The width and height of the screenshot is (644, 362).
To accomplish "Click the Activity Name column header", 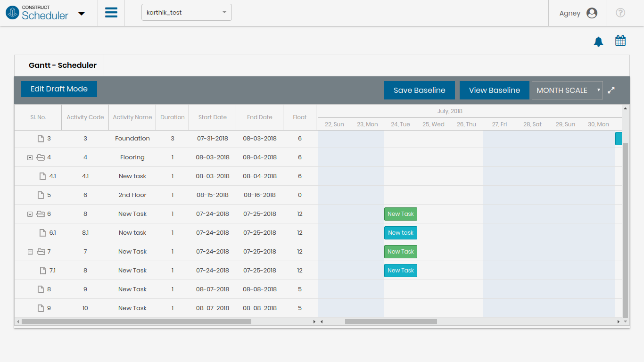I will [x=132, y=117].
